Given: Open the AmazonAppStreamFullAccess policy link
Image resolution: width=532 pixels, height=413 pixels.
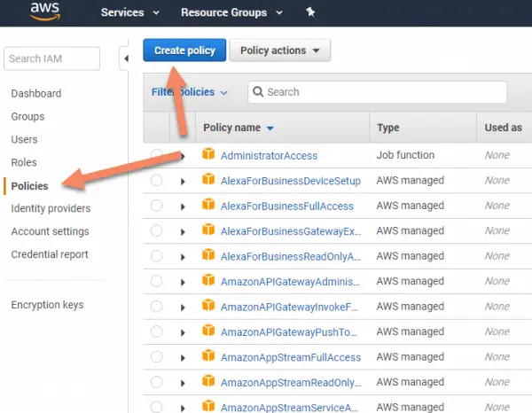Looking at the screenshot, I should [x=291, y=357].
